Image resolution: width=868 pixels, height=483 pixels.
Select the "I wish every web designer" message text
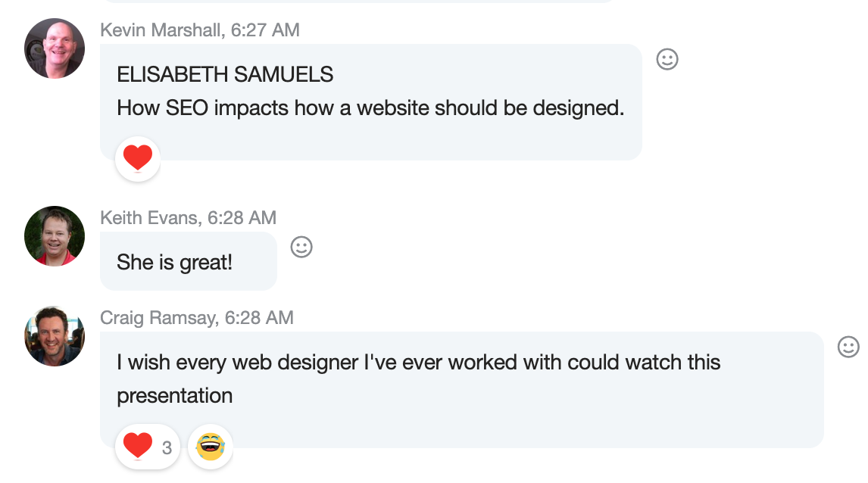click(418, 362)
